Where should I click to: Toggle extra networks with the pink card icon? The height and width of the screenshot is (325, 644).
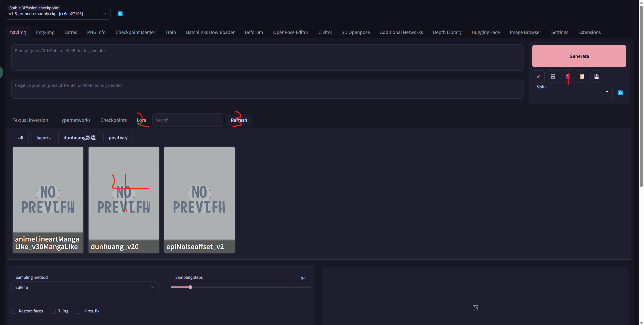568,76
